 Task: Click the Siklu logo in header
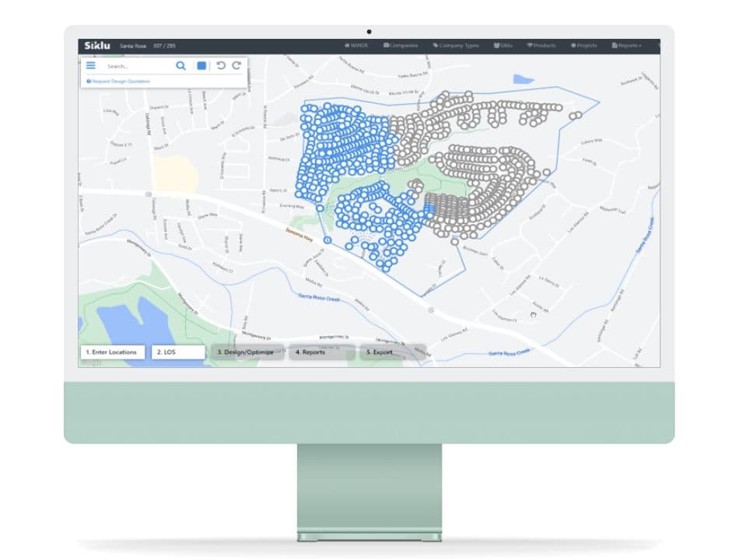pyautogui.click(x=97, y=46)
